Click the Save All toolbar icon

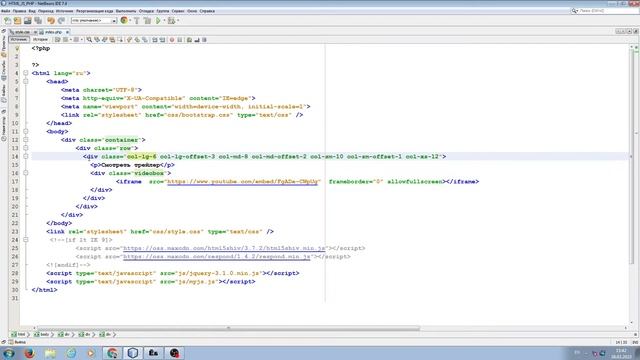click(38, 20)
